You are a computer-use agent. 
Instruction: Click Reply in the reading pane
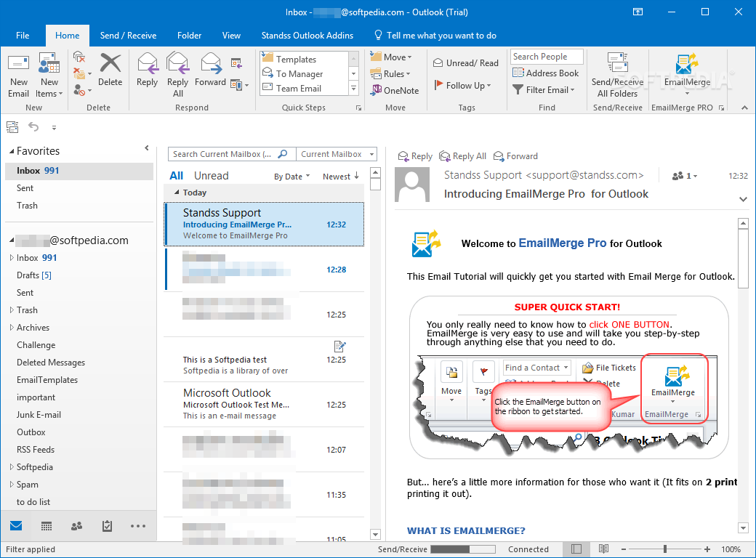point(415,156)
